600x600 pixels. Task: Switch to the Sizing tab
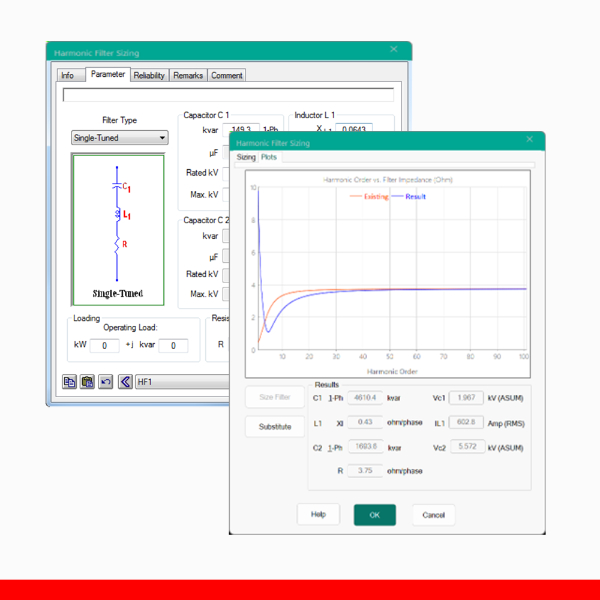pos(246,157)
